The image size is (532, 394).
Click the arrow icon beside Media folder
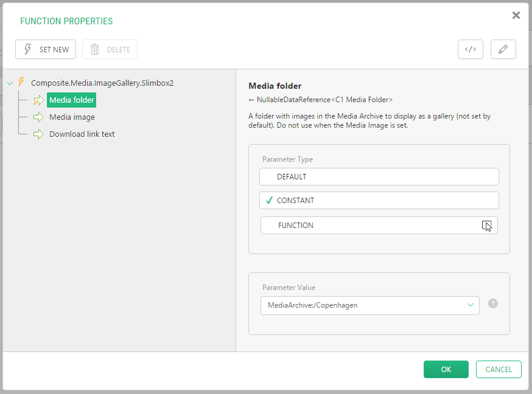(x=39, y=100)
